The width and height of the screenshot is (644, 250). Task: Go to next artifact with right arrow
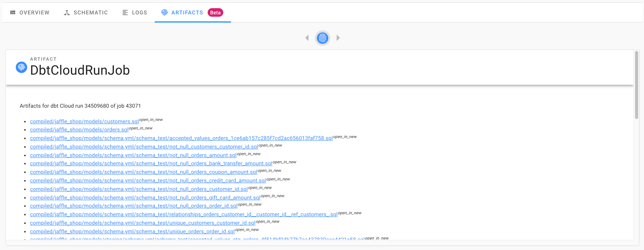pos(338,38)
